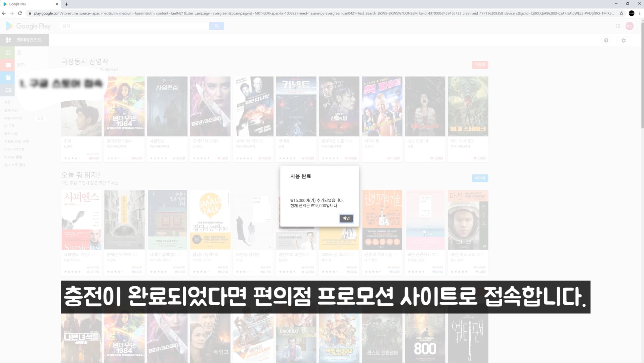The height and width of the screenshot is (363, 644).
Task: Click the browser address bar URL
Action: point(324,13)
